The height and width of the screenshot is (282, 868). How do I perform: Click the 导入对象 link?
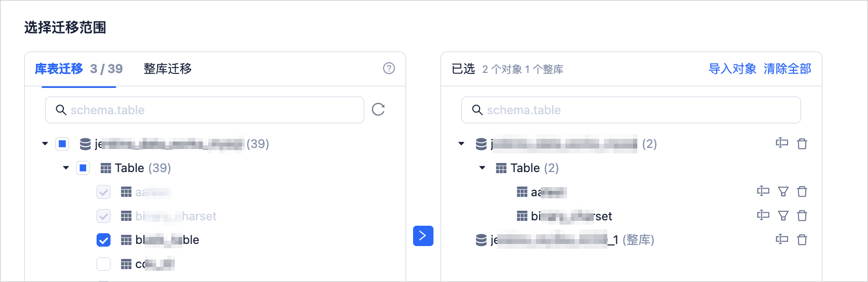pos(732,69)
